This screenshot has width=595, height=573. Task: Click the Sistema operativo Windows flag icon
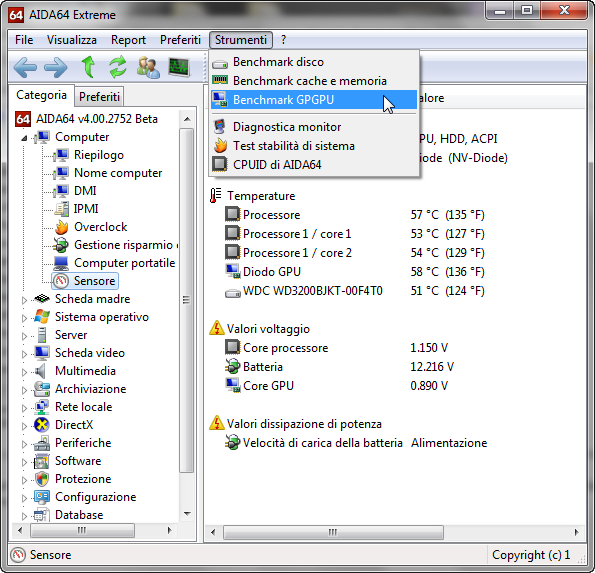[42, 316]
